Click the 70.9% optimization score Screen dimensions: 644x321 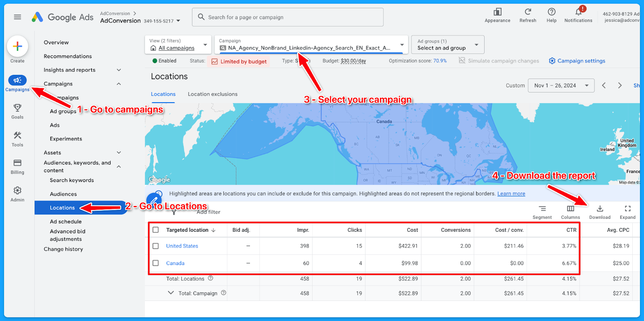tap(440, 61)
